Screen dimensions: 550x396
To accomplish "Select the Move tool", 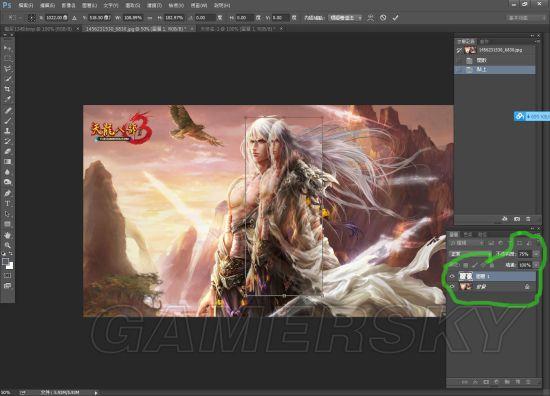I will [x=7, y=48].
